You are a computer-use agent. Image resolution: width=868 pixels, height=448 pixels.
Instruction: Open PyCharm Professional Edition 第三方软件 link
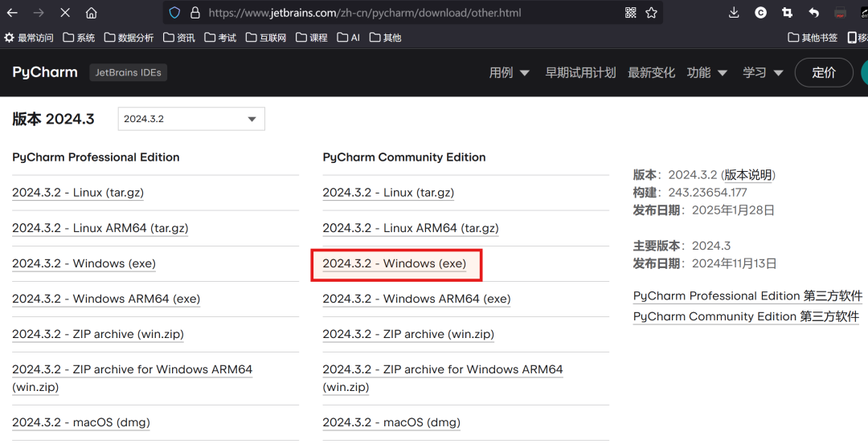(748, 296)
